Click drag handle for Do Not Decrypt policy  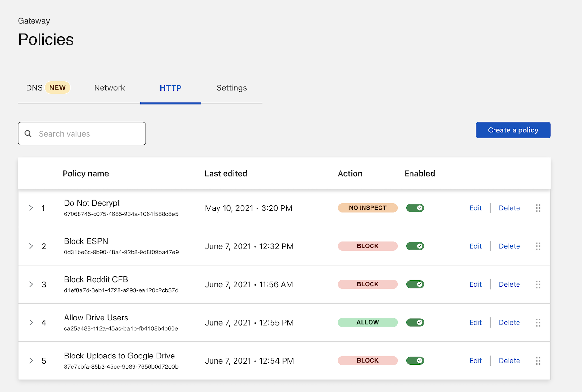pyautogui.click(x=538, y=208)
